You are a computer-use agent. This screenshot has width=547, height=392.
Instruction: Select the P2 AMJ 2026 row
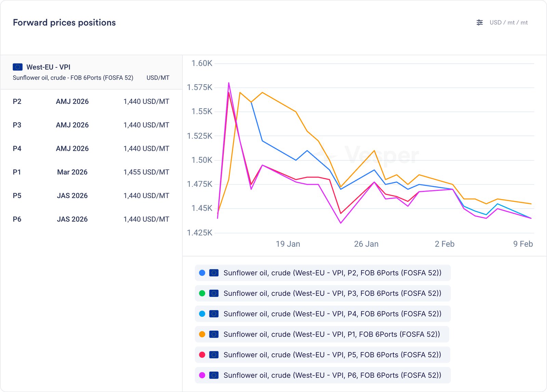tap(91, 102)
